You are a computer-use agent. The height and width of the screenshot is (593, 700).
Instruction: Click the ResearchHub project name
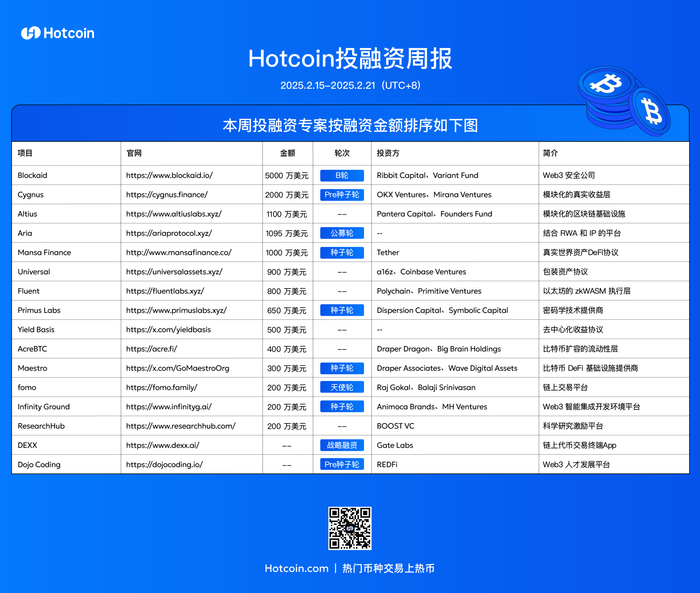tap(41, 426)
